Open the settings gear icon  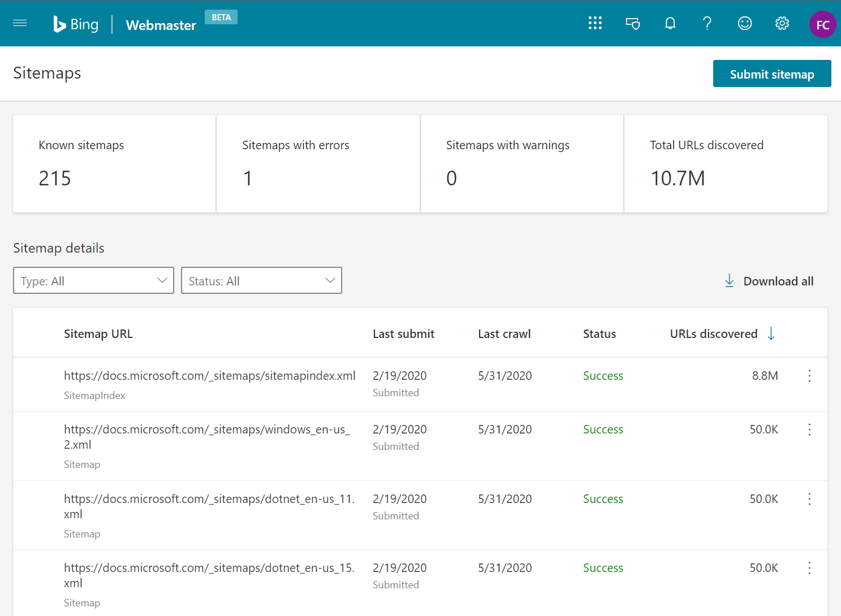pyautogui.click(x=782, y=23)
